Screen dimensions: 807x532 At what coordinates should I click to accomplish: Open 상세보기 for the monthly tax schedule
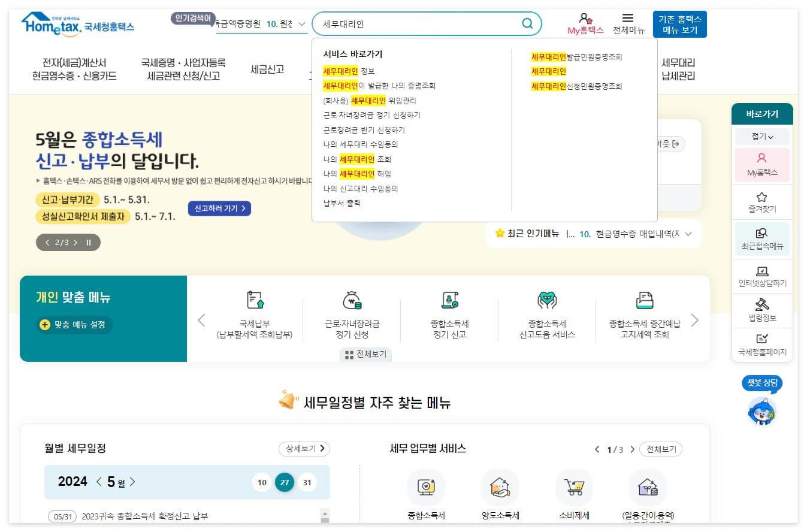click(x=304, y=448)
